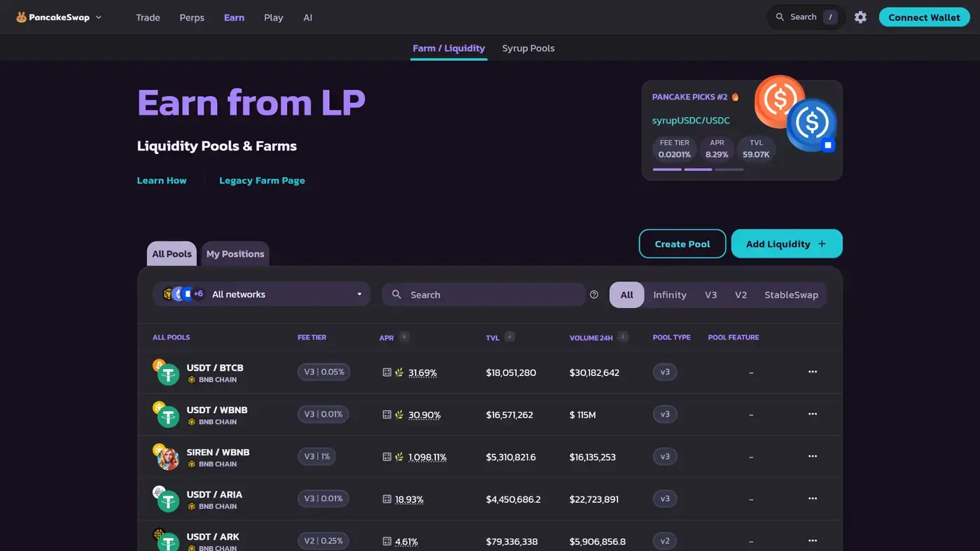The width and height of the screenshot is (980, 551).
Task: Open APR calculator for USDT / ARK
Action: pos(386,541)
